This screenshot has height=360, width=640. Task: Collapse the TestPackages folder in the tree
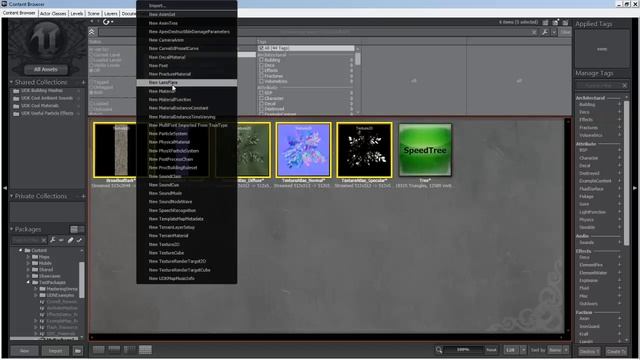click(28, 282)
